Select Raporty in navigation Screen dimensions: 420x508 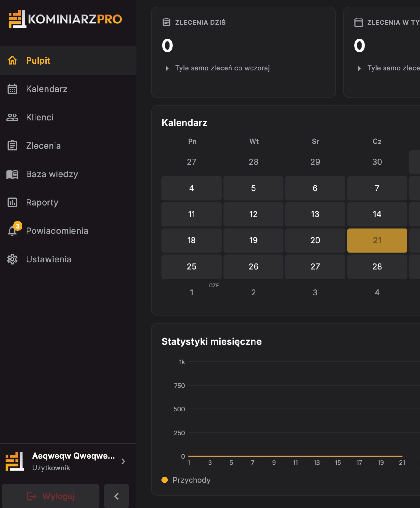68,202
